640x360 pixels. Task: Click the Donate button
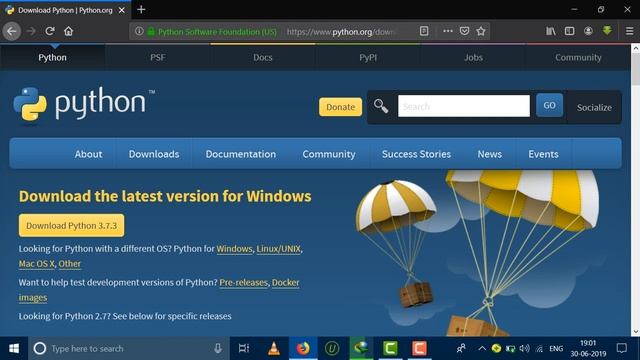pos(340,107)
